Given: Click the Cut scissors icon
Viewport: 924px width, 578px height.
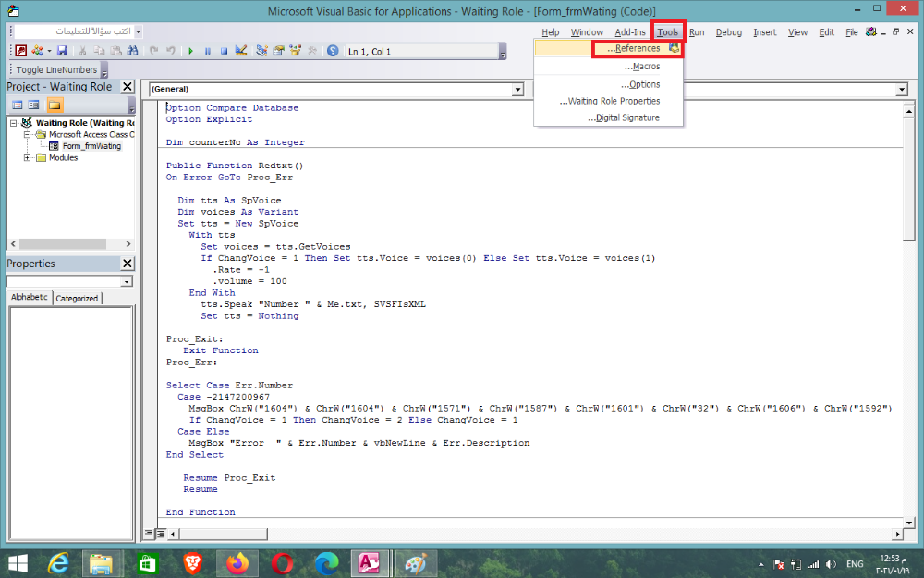Looking at the screenshot, I should [x=82, y=51].
